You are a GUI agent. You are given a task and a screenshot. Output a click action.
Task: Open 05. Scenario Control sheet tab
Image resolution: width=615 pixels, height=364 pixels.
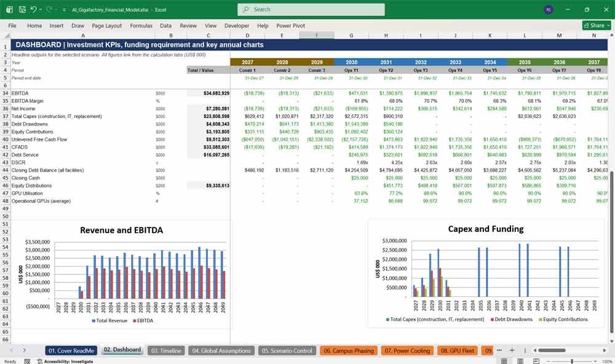pos(287,350)
